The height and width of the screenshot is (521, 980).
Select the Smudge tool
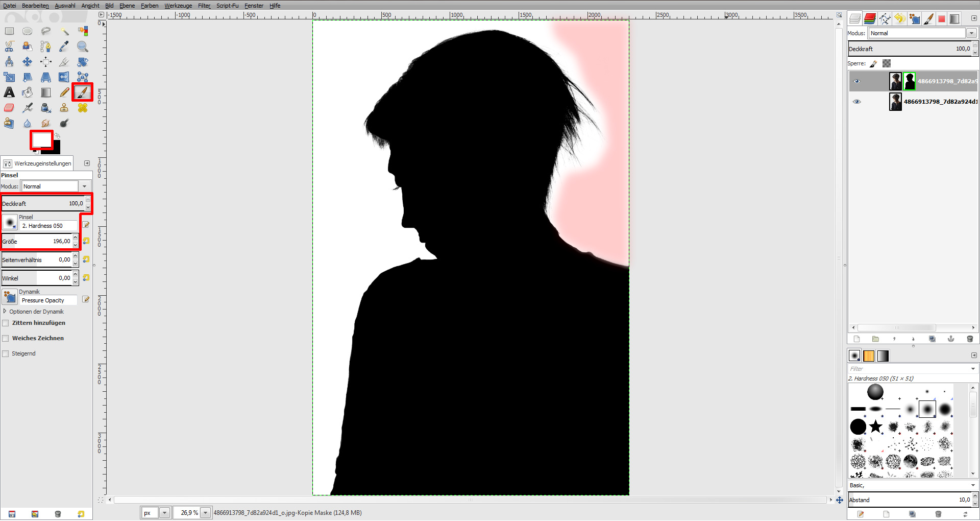[x=45, y=123]
